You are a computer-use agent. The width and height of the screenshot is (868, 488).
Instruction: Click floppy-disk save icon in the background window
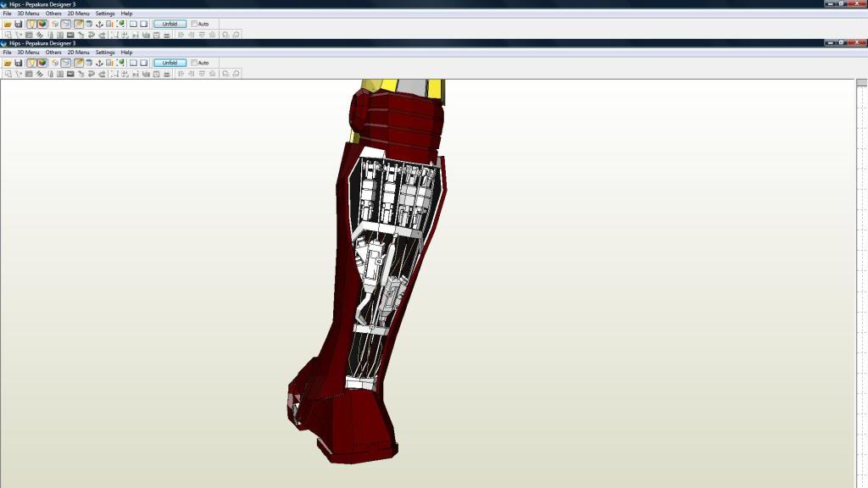coord(19,25)
